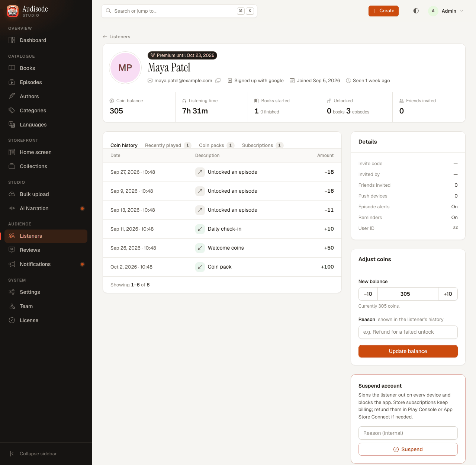Click the Create button
476x465 pixels.
click(x=383, y=11)
